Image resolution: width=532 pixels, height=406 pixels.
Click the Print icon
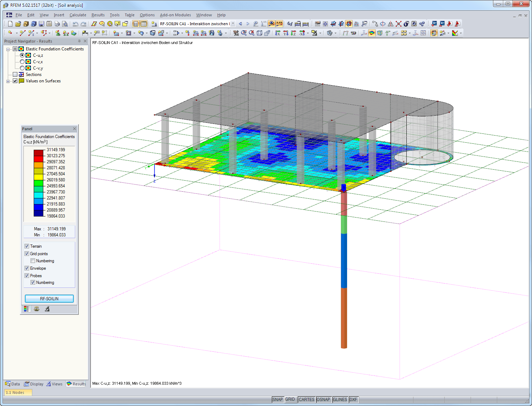coord(57,24)
